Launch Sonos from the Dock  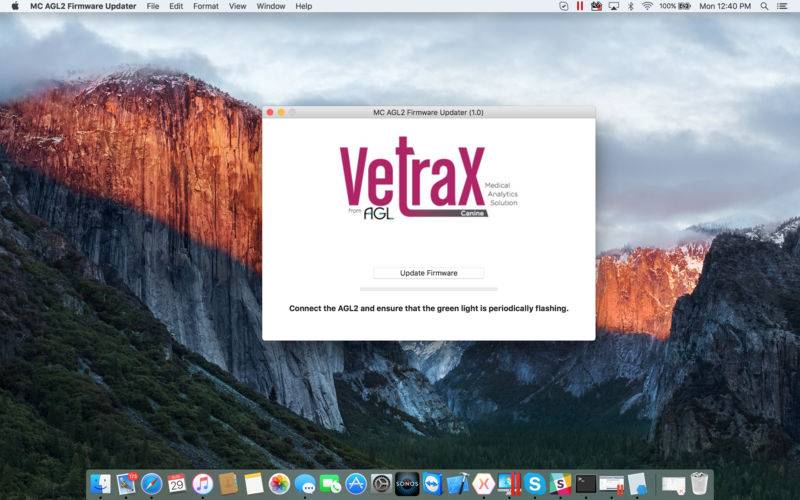click(x=407, y=483)
